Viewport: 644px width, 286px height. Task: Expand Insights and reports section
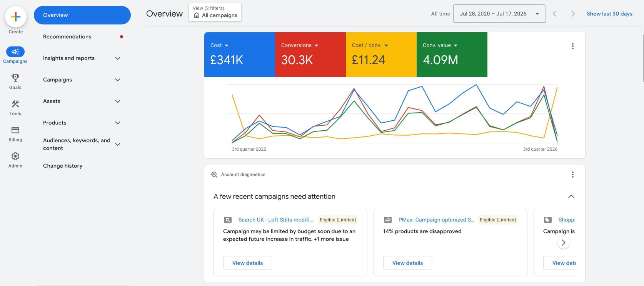tap(118, 58)
